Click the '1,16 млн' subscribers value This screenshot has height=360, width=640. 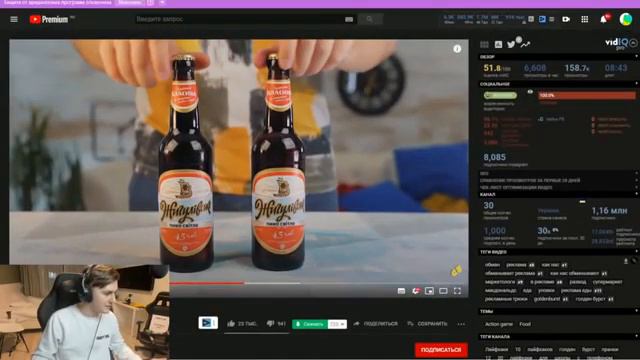pyautogui.click(x=609, y=211)
